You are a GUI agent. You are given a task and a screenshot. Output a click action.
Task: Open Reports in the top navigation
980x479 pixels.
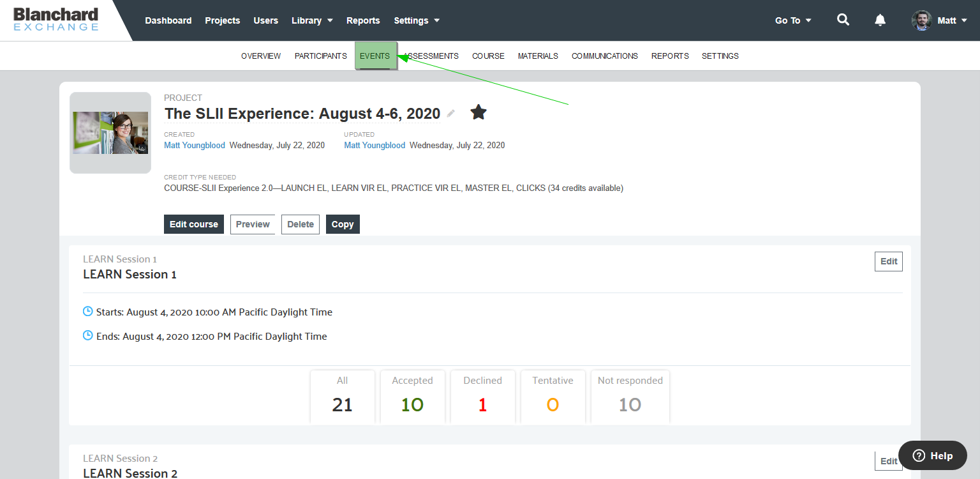coord(363,20)
